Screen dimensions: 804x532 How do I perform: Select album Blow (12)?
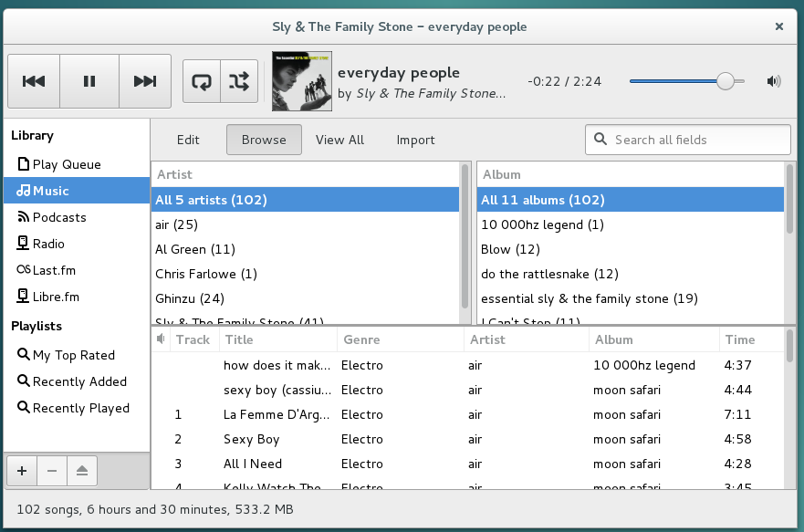pos(631,249)
